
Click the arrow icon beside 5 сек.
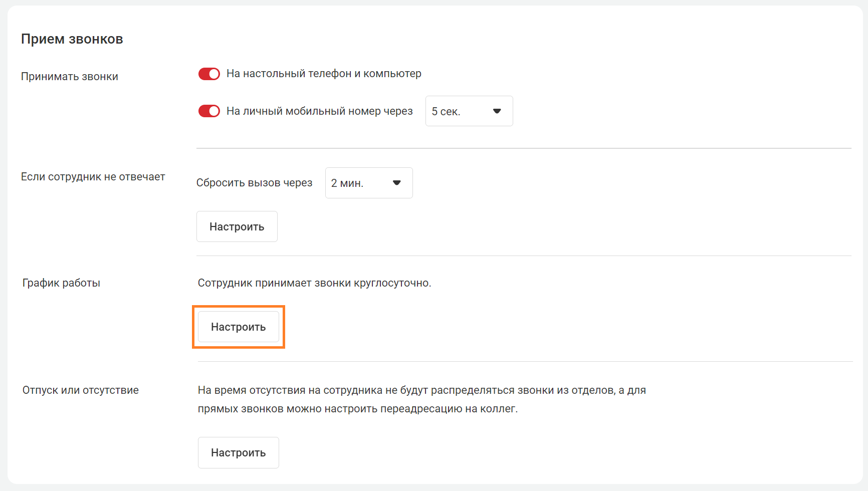(497, 111)
